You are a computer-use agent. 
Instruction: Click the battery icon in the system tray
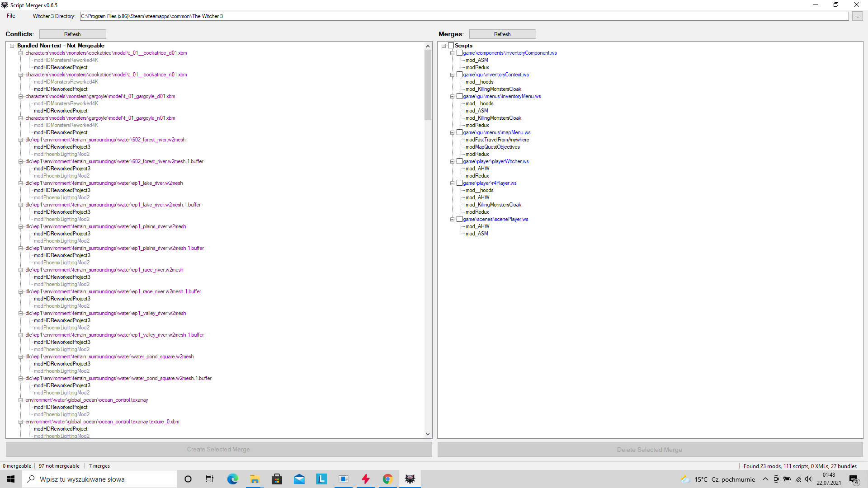pyautogui.click(x=787, y=479)
